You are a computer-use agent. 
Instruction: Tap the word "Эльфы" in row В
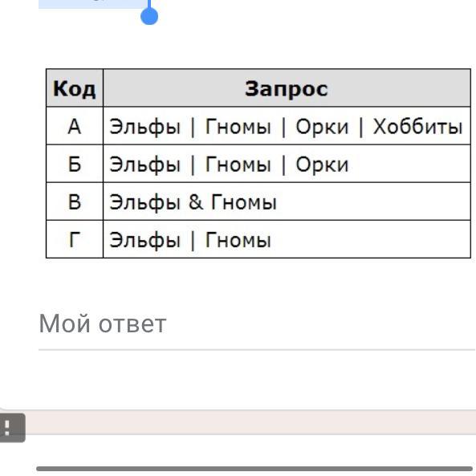(x=144, y=203)
